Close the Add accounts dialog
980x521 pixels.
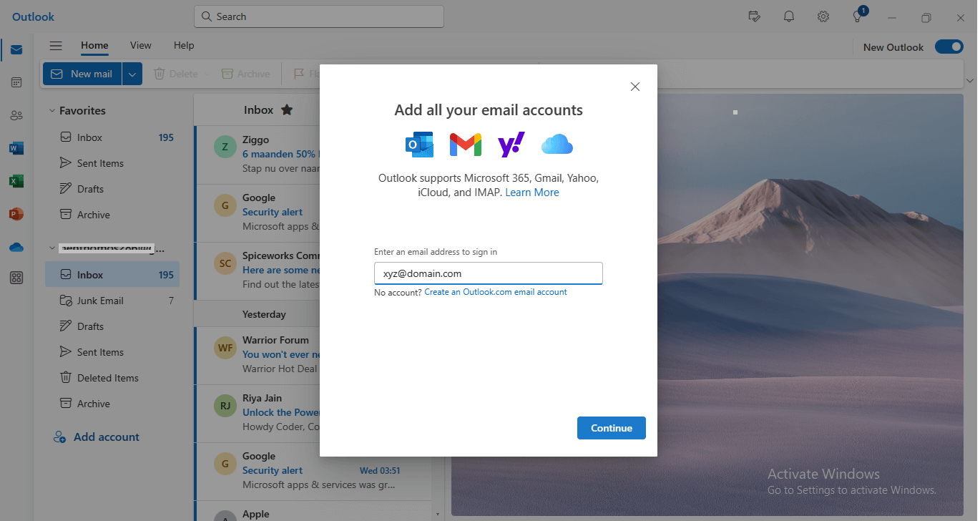click(634, 87)
